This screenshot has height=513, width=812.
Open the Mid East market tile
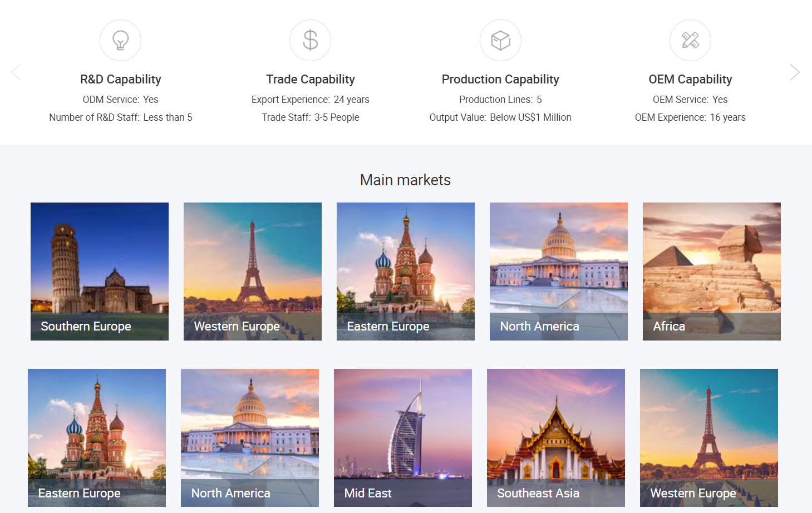pos(403,438)
